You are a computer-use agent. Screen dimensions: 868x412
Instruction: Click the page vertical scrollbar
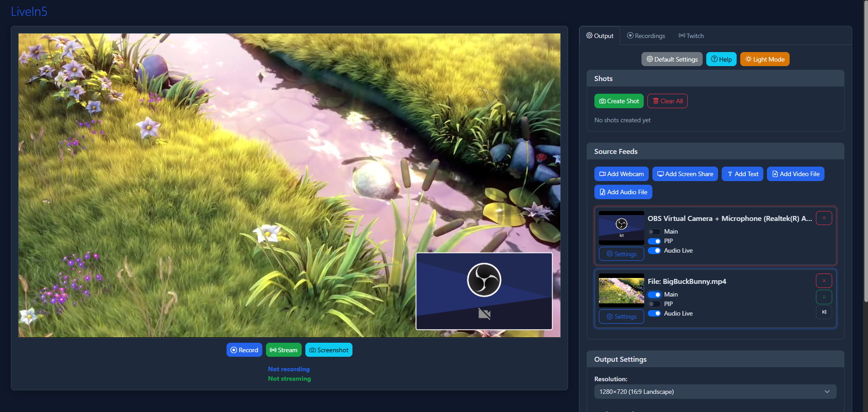point(866,151)
